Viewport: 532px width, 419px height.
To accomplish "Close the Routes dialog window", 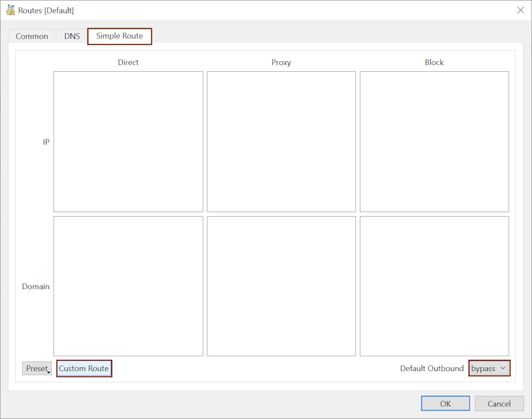I will [x=520, y=10].
